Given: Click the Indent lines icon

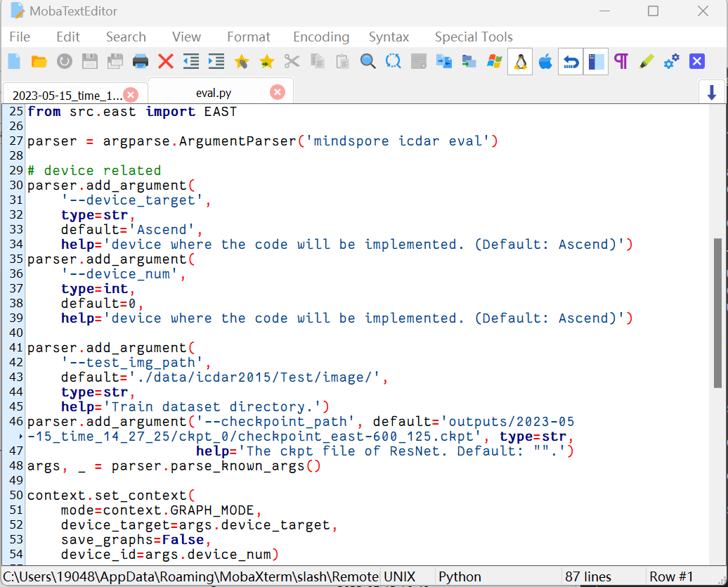Looking at the screenshot, I should [x=216, y=61].
